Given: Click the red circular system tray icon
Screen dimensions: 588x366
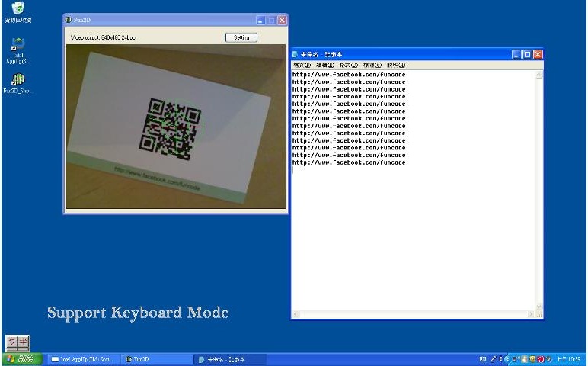Looking at the screenshot, I should (541, 359).
